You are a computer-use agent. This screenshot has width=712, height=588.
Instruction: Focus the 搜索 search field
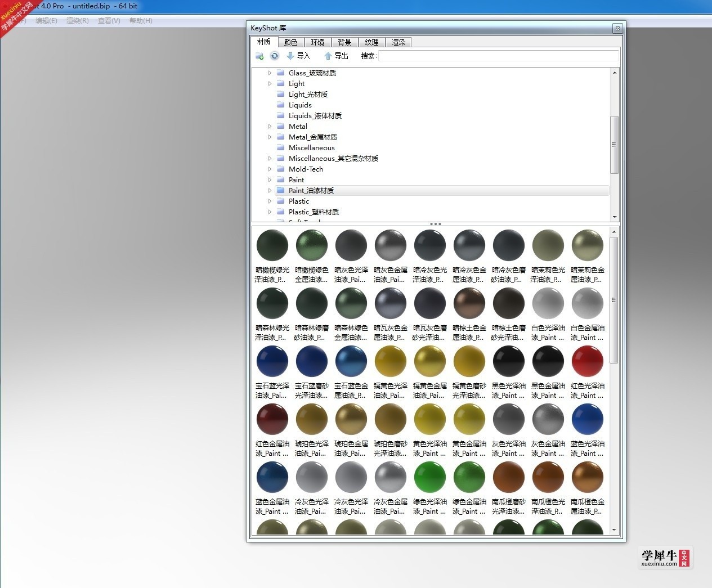[x=498, y=56]
